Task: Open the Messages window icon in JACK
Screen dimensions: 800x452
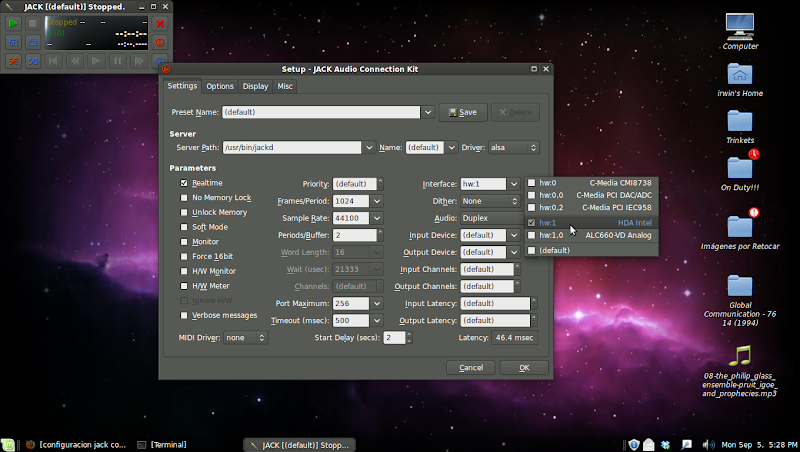Action: coord(13,42)
